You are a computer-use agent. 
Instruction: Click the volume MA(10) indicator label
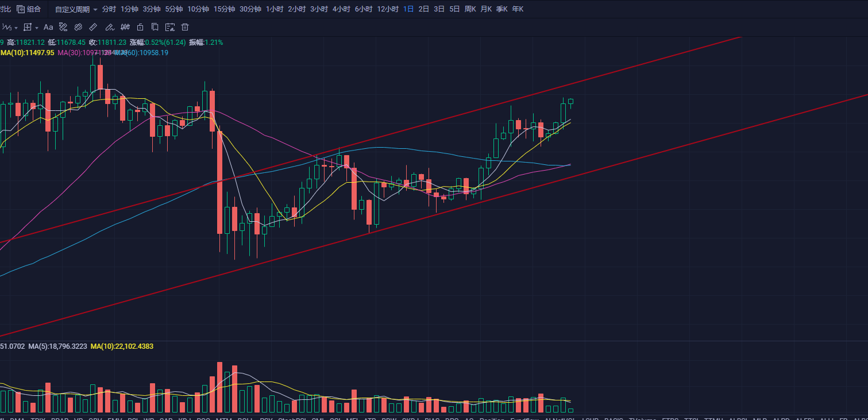[x=122, y=346]
